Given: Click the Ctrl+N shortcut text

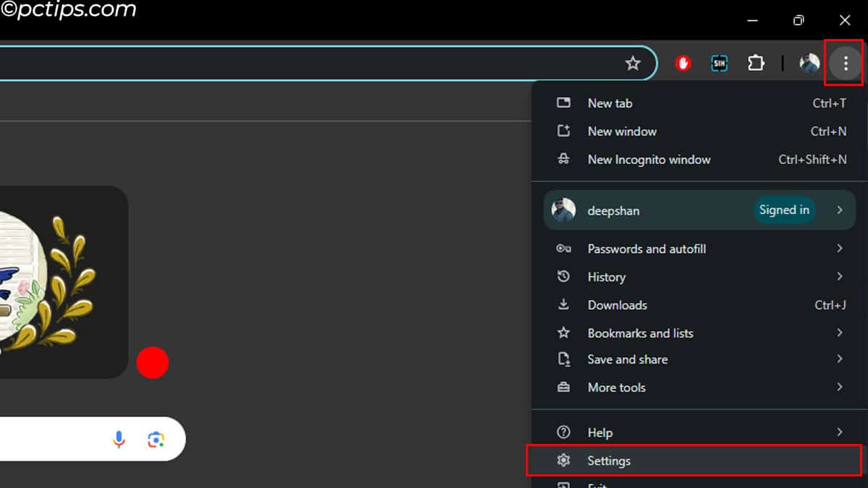Looking at the screenshot, I should click(x=829, y=132).
